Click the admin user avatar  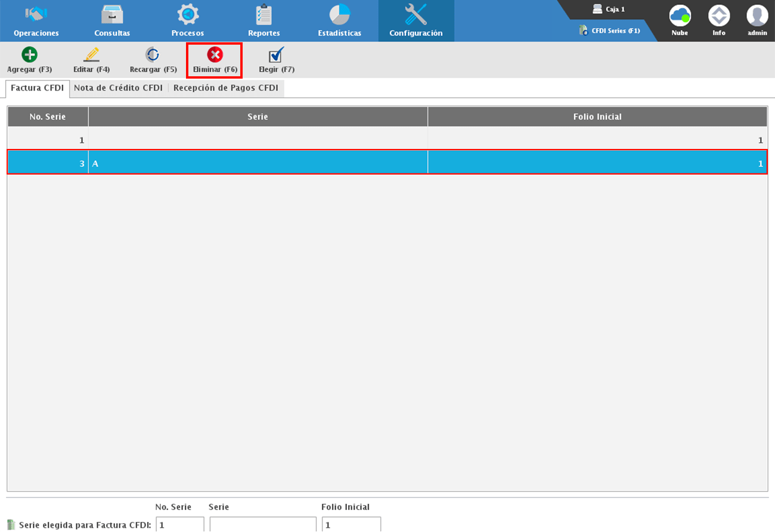757,15
